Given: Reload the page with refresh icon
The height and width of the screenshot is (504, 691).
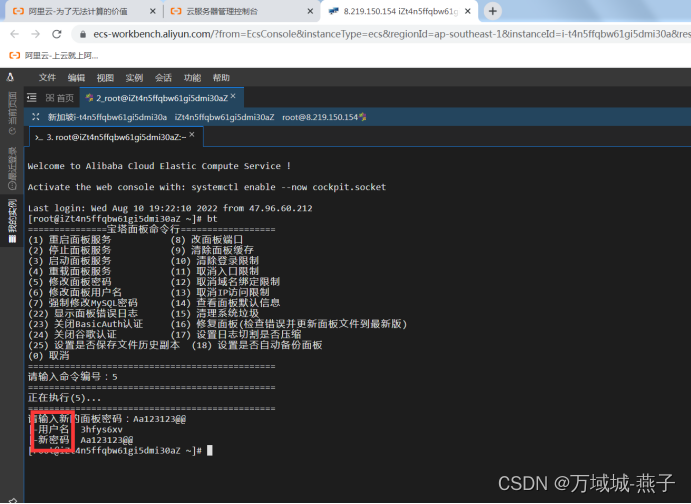Looking at the screenshot, I should pyautogui.click(x=57, y=34).
